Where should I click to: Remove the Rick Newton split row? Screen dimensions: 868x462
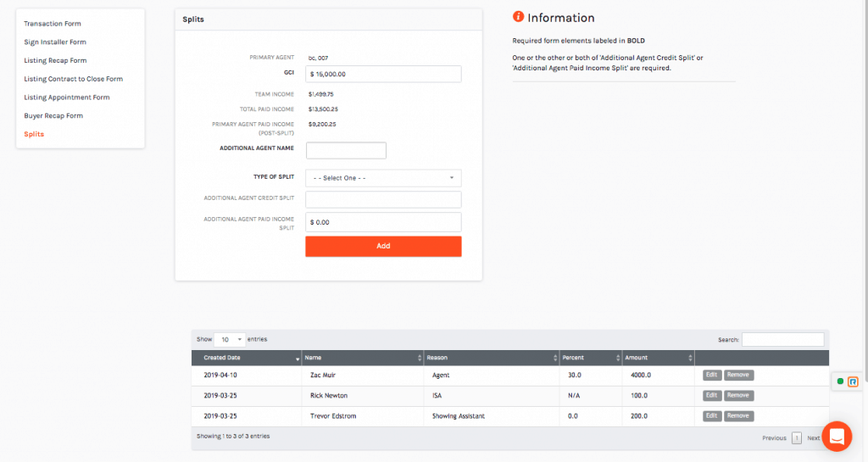point(738,396)
